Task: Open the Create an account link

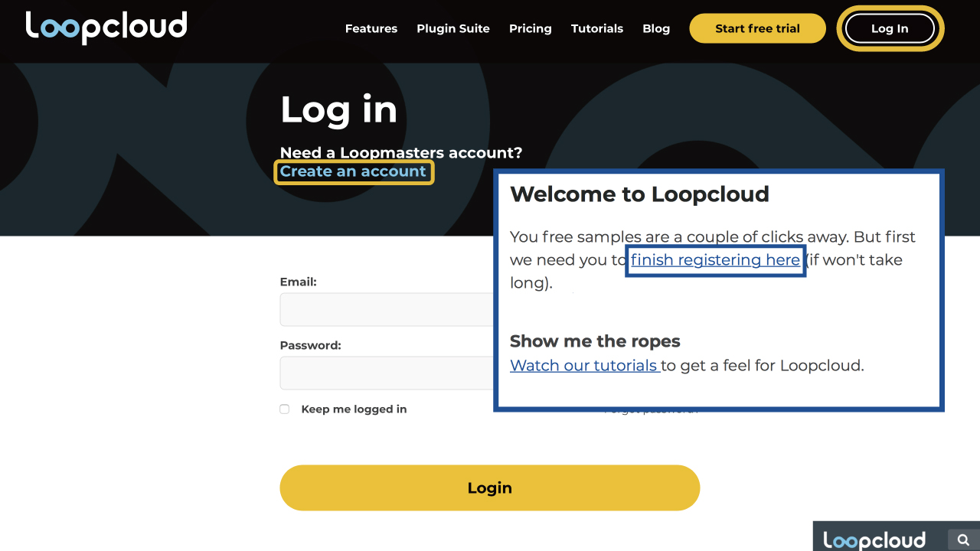Action: (354, 171)
